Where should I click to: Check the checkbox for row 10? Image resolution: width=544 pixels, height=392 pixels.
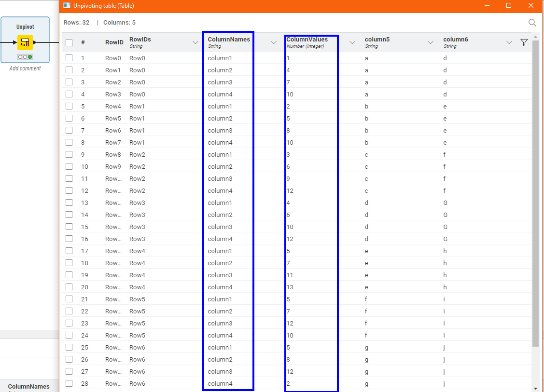tap(69, 166)
